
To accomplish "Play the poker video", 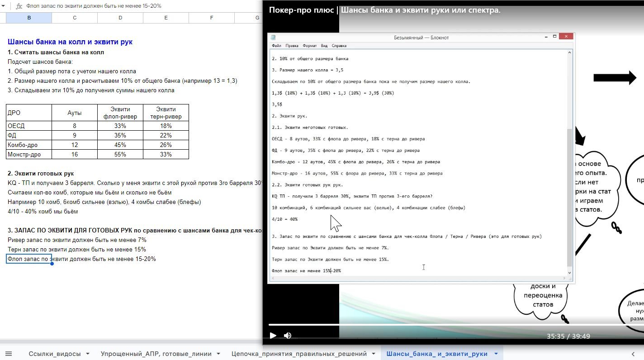I will 273,335.
